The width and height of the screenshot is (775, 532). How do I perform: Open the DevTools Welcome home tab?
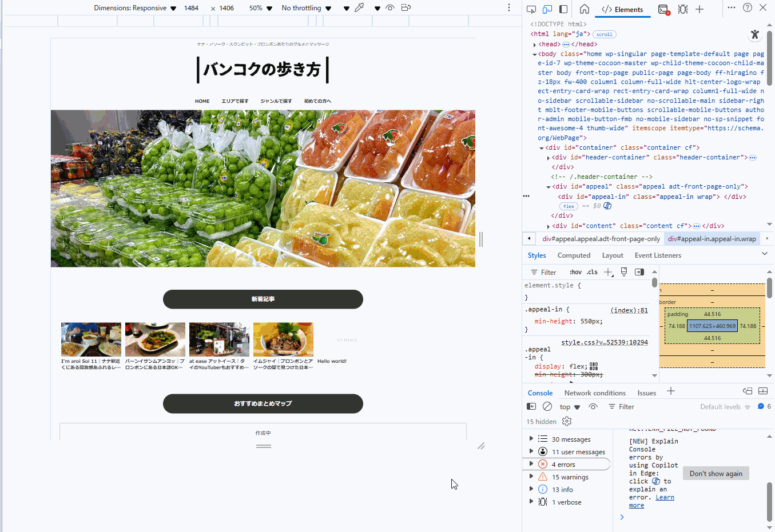coord(585,9)
